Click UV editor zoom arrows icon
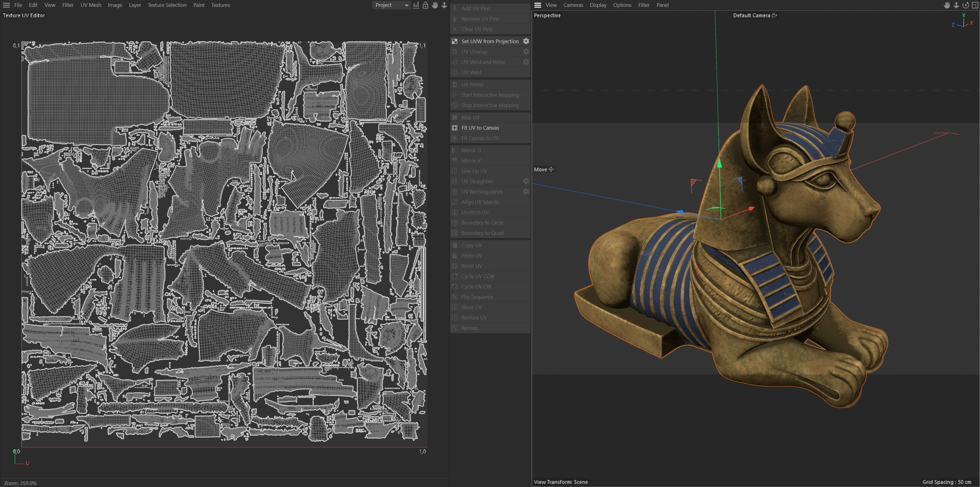980x487 pixels. pos(444,5)
